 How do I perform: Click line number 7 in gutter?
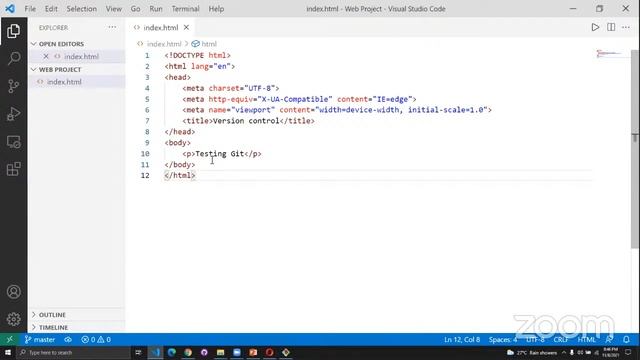[147, 121]
